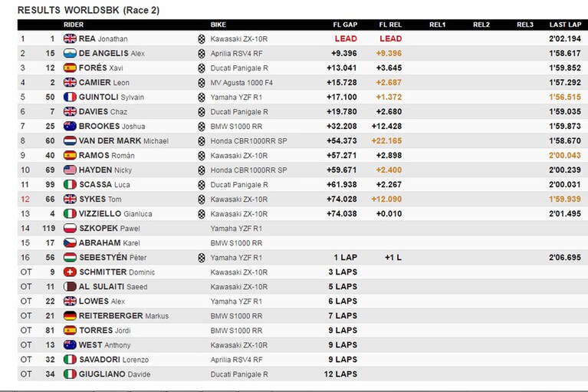
Task: Click GIUGLIANO Davide in the last row
Action: click(x=114, y=374)
